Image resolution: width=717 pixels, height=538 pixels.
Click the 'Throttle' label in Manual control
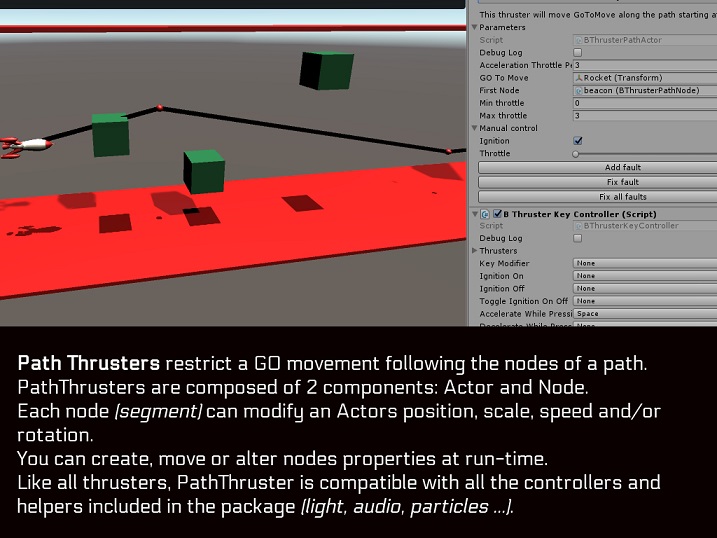[495, 154]
